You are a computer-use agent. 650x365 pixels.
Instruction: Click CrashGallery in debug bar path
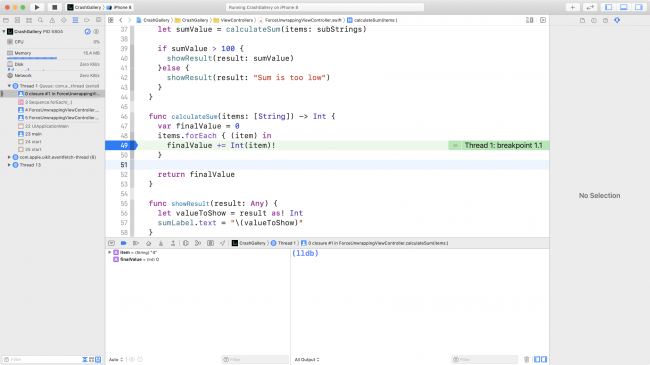coord(249,243)
